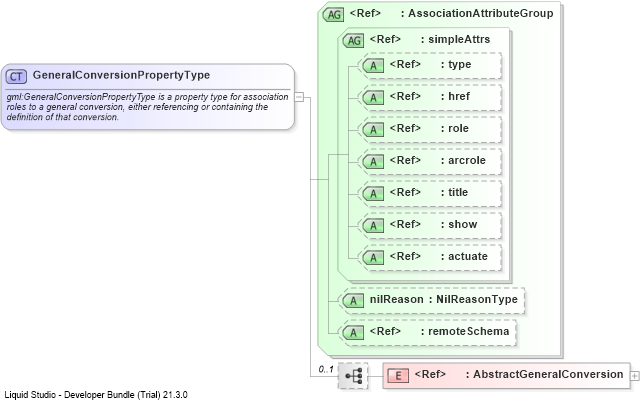The width and height of the screenshot is (640, 400).
Task: Select the ': type' attribute label
Action: click(456, 64)
